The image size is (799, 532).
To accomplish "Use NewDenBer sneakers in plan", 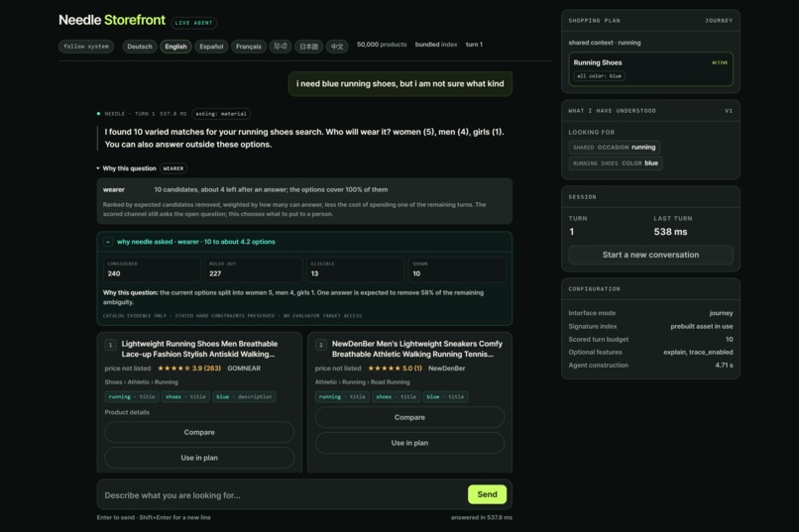I will click(409, 443).
